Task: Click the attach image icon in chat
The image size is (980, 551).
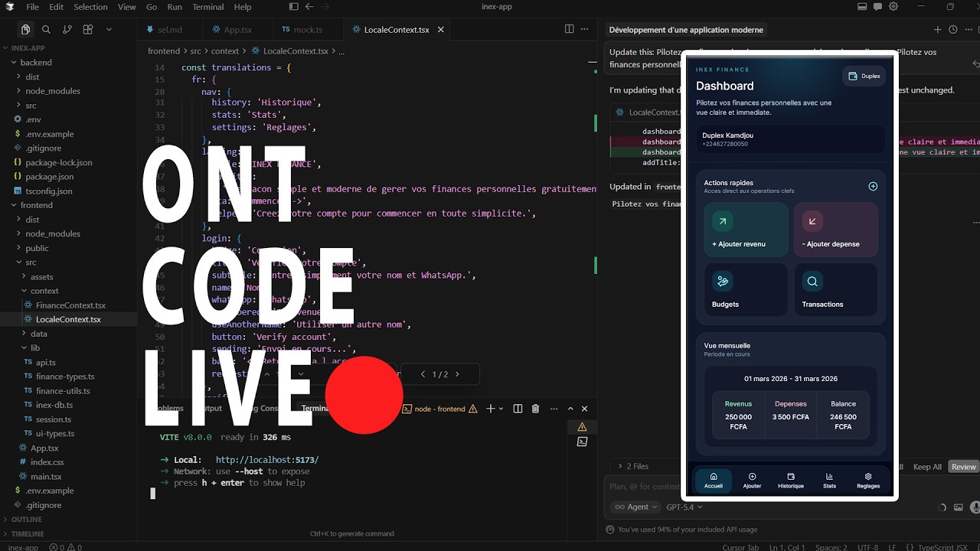Action: pos(958,507)
